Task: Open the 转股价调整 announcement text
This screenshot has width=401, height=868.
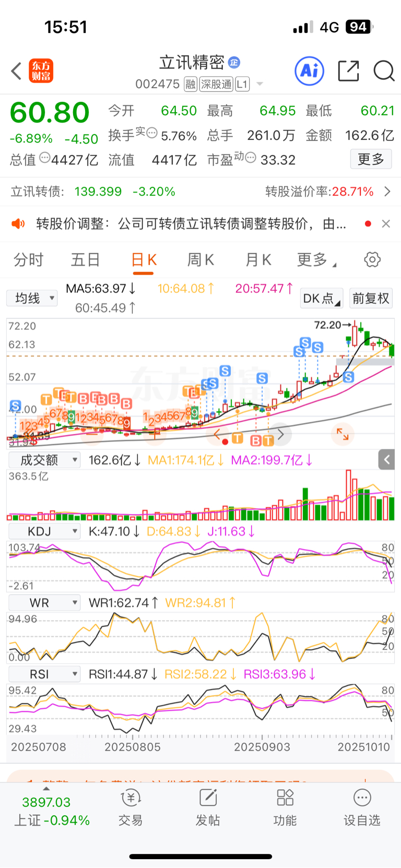Action: (x=191, y=224)
